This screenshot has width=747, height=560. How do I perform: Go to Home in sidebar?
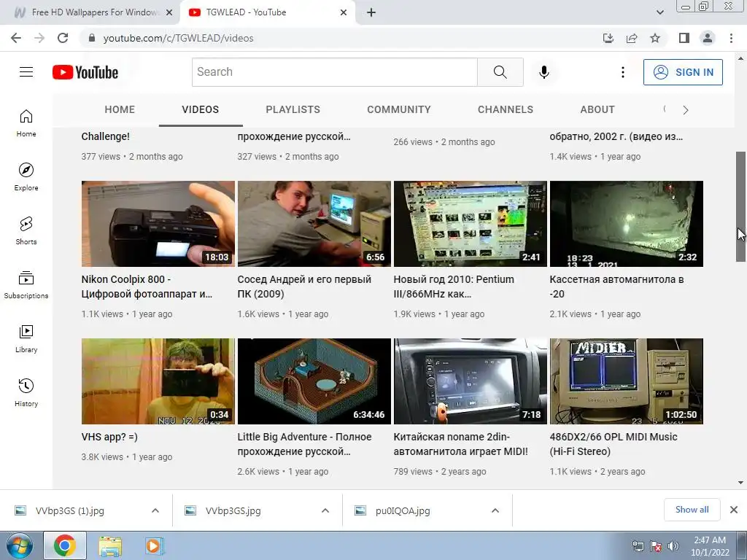click(x=26, y=123)
